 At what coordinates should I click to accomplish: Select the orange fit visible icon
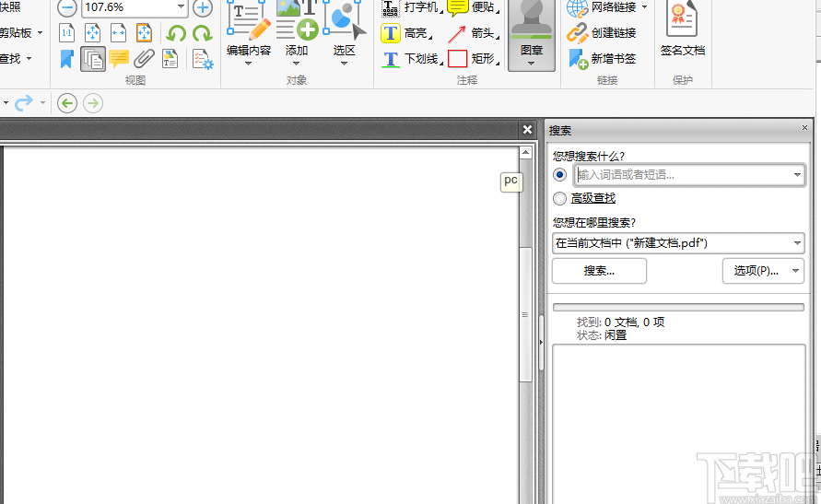(x=144, y=33)
